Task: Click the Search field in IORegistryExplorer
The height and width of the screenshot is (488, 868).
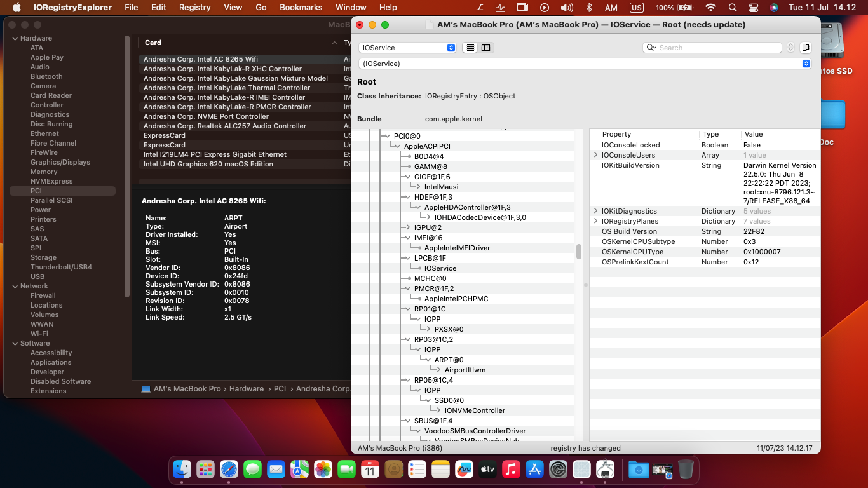Action: [x=712, y=48]
